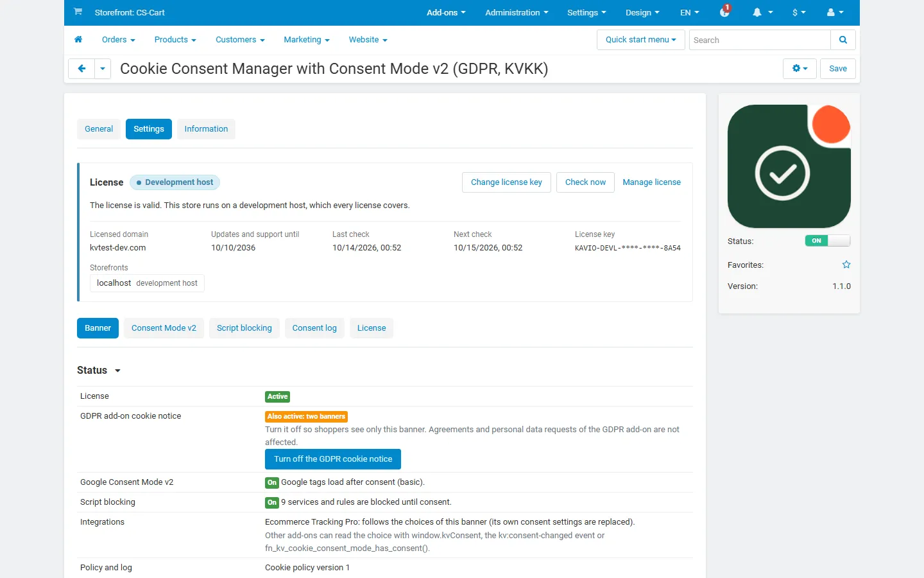Open the Products menu

175,40
